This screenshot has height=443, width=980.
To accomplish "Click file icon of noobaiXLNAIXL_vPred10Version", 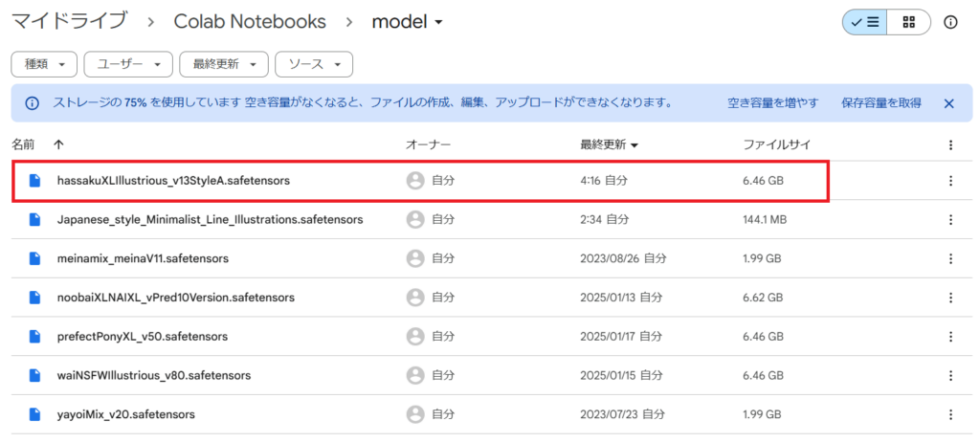I will coord(35,298).
